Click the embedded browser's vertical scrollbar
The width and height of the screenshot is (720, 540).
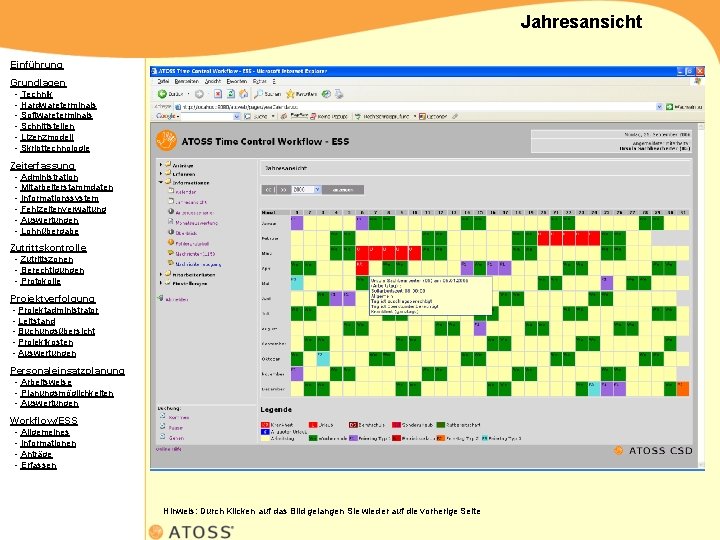click(x=701, y=295)
